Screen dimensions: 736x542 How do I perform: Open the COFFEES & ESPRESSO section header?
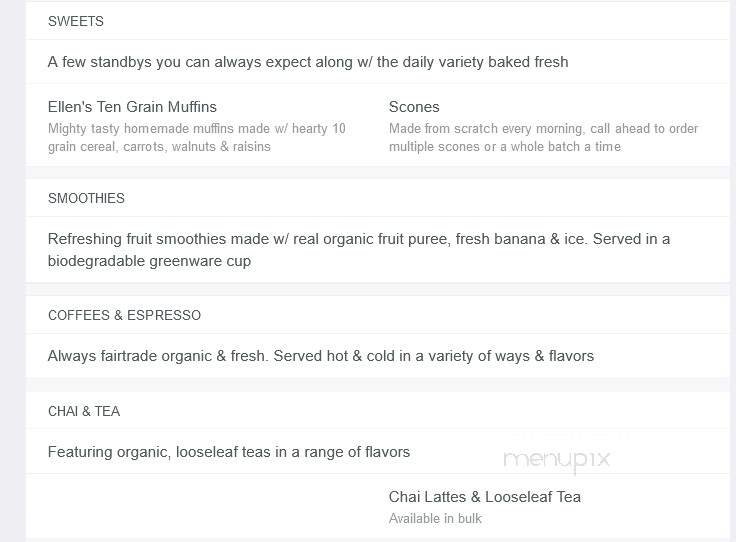tap(124, 315)
